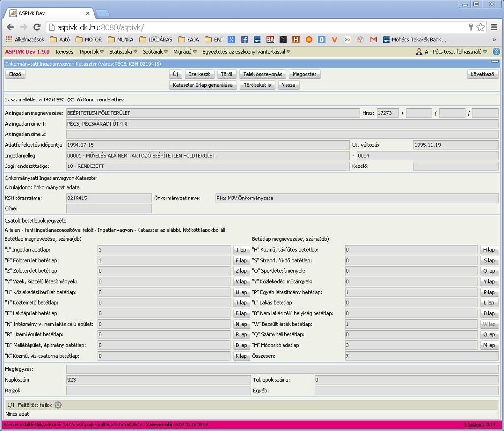Click the browser back arrow

click(x=10, y=27)
